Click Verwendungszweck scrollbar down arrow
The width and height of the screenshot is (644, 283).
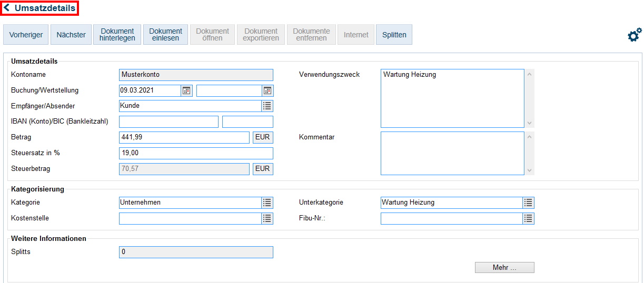pos(530,123)
